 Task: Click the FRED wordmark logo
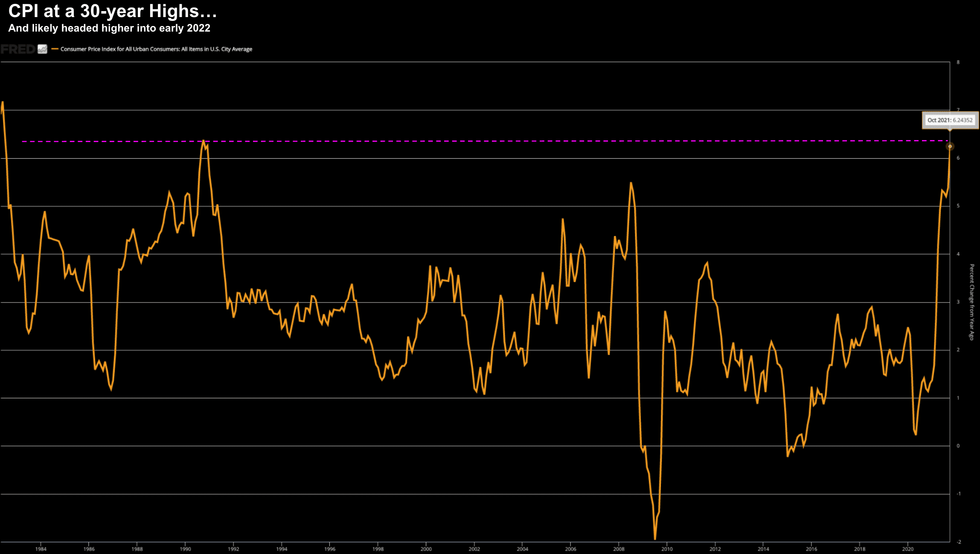(x=18, y=50)
